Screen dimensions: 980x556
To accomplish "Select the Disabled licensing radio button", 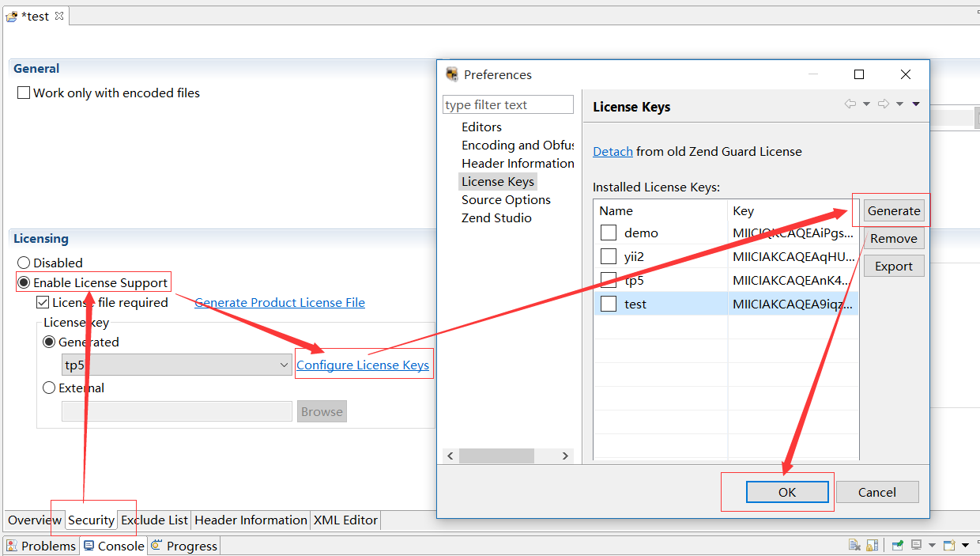I will click(24, 263).
